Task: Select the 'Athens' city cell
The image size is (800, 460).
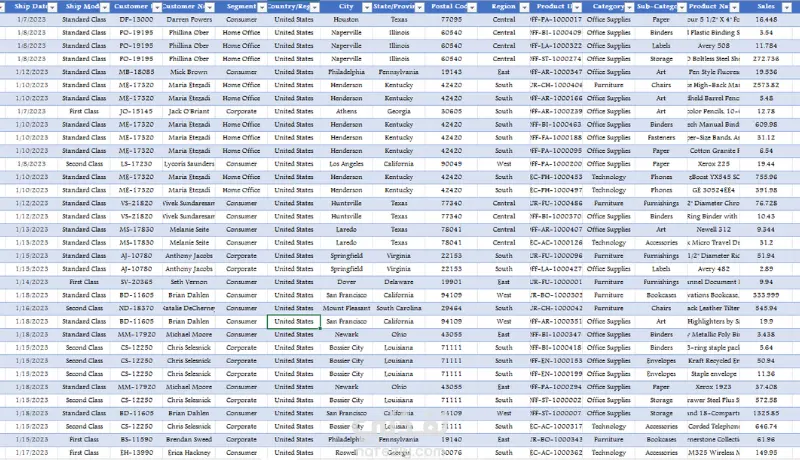Action: [346, 111]
